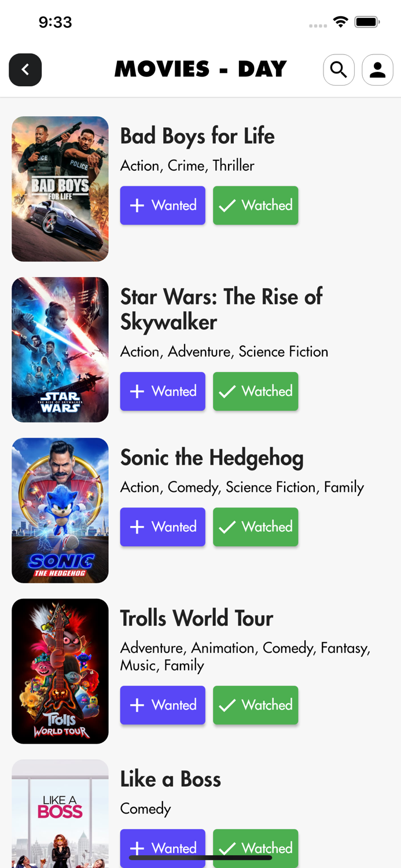Image resolution: width=401 pixels, height=868 pixels.
Task: Tap the battery indicator in the status bar
Action: pos(367,21)
